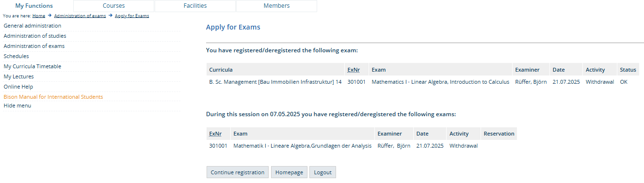This screenshot has height=183, width=644.
Task: Open the Administration of exams breadcrumb link
Action: coord(80,16)
